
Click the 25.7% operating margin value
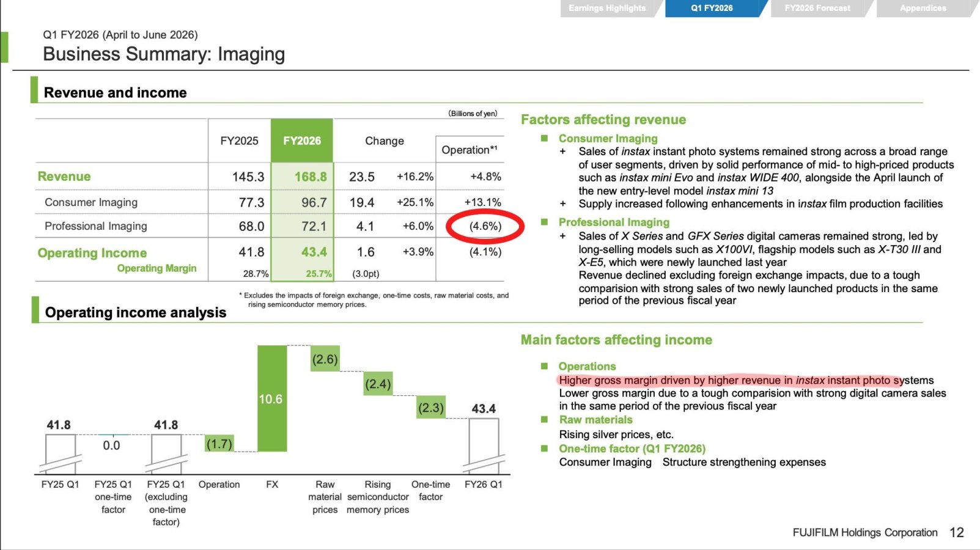(319, 274)
